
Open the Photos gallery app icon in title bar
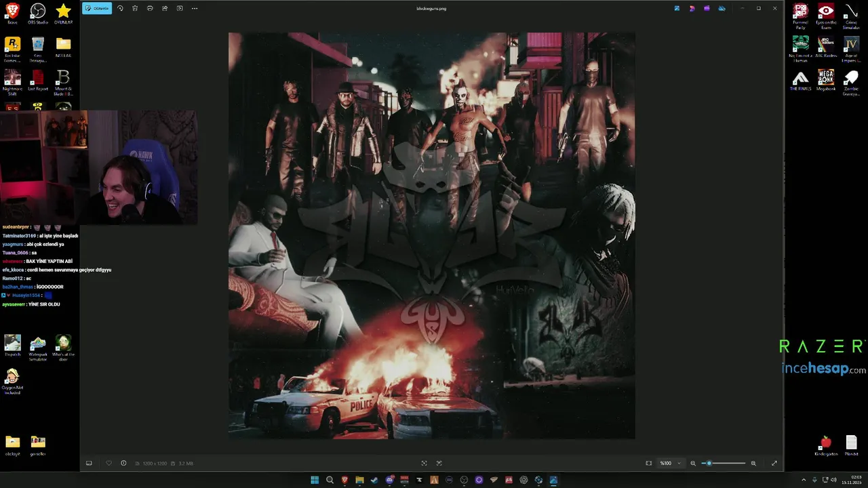(677, 8)
